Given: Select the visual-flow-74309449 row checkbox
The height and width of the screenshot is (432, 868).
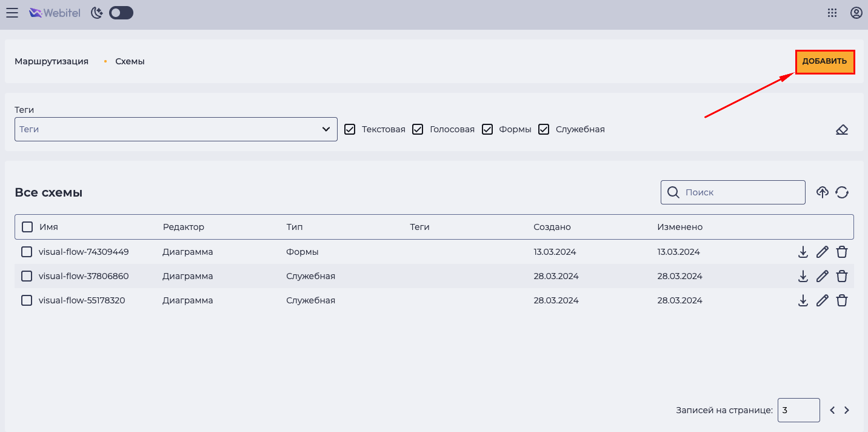Looking at the screenshot, I should pos(27,252).
